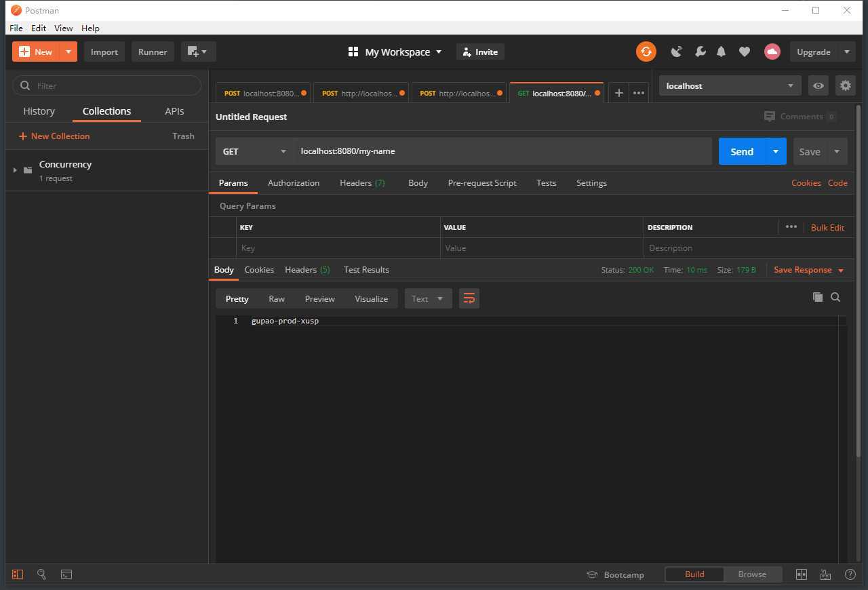The image size is (868, 590).
Task: Open settings wrench icon in header
Action: (x=700, y=52)
